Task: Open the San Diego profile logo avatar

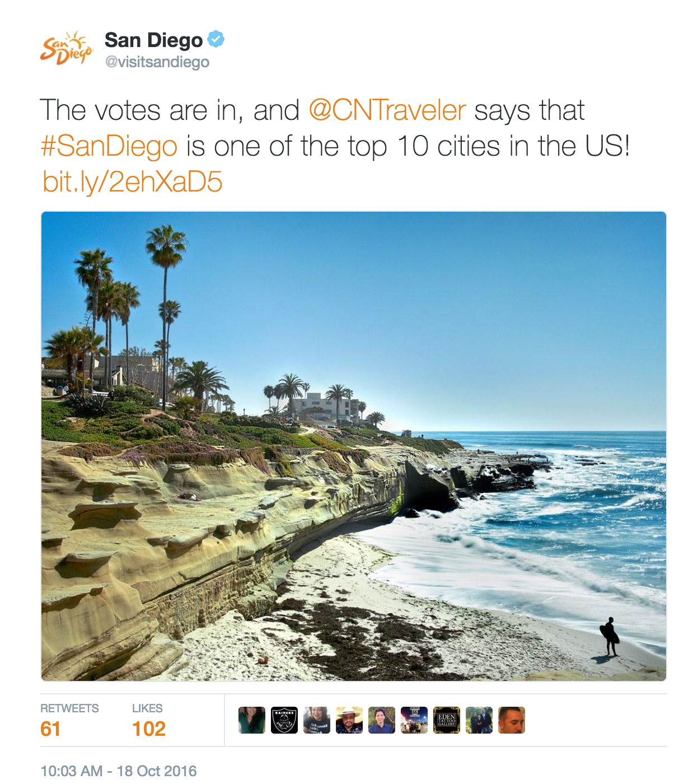Action: pyautogui.click(x=67, y=48)
